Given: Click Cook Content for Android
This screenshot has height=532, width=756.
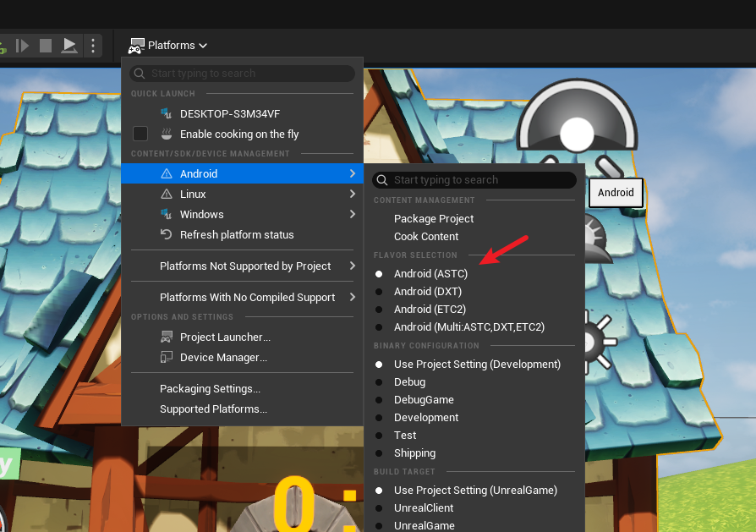Looking at the screenshot, I should (x=474, y=236).
